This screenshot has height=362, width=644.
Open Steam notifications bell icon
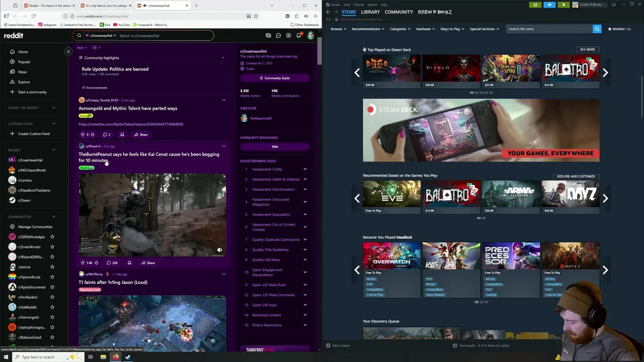563,5
